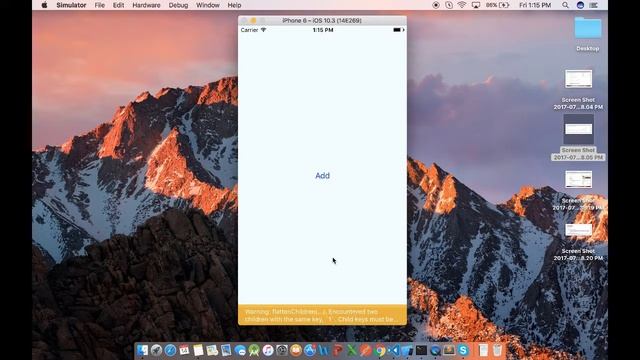Open the Apple menu
The image size is (640, 360).
pos(44,5)
